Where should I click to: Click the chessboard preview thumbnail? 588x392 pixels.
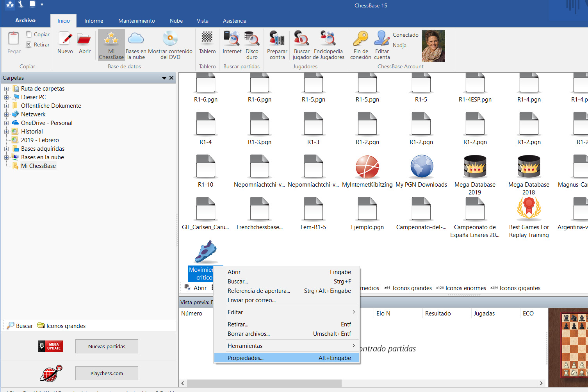[x=568, y=347]
